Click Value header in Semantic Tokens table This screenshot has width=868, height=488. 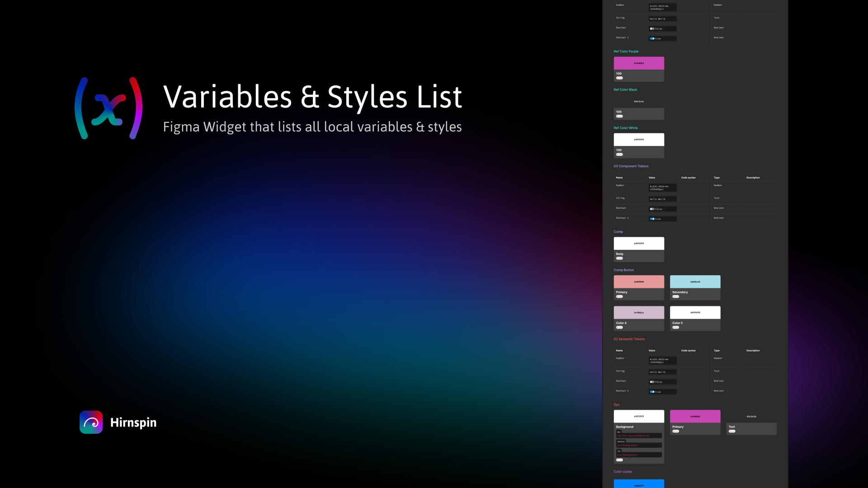pos(652,351)
